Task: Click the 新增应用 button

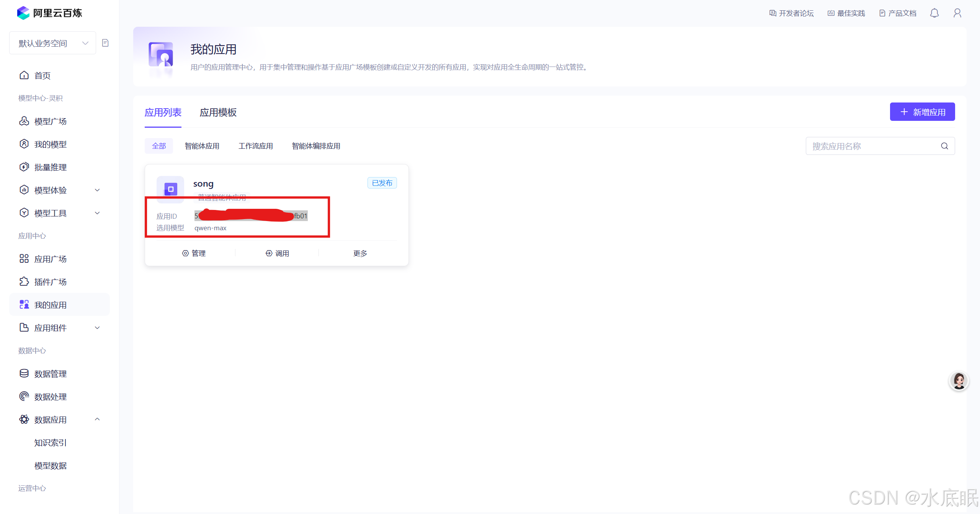Action: coord(922,112)
